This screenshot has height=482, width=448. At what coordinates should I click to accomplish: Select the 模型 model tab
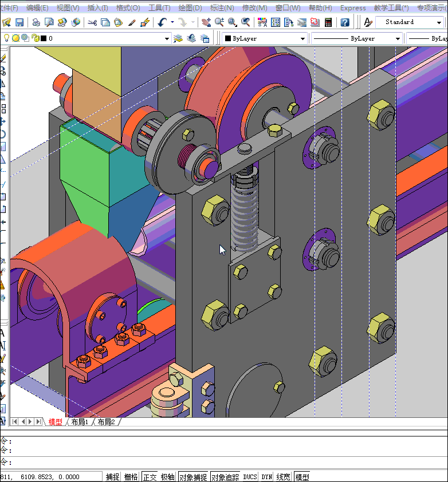click(56, 422)
